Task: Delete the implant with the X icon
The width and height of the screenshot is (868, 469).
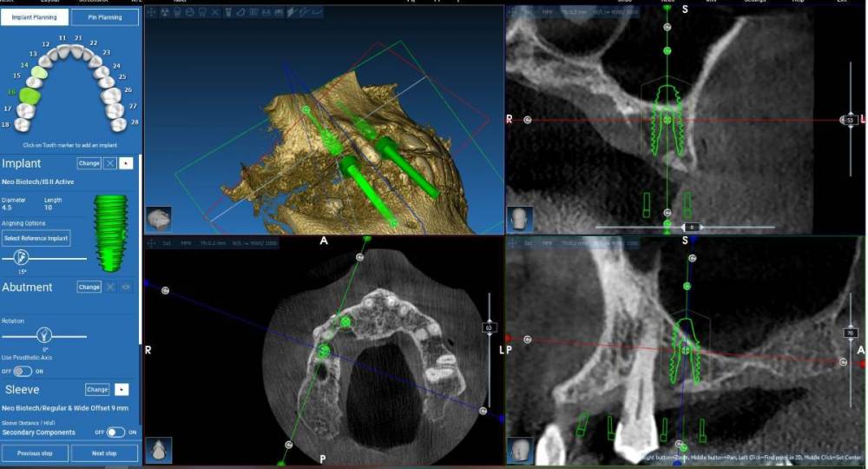Action: tap(110, 163)
